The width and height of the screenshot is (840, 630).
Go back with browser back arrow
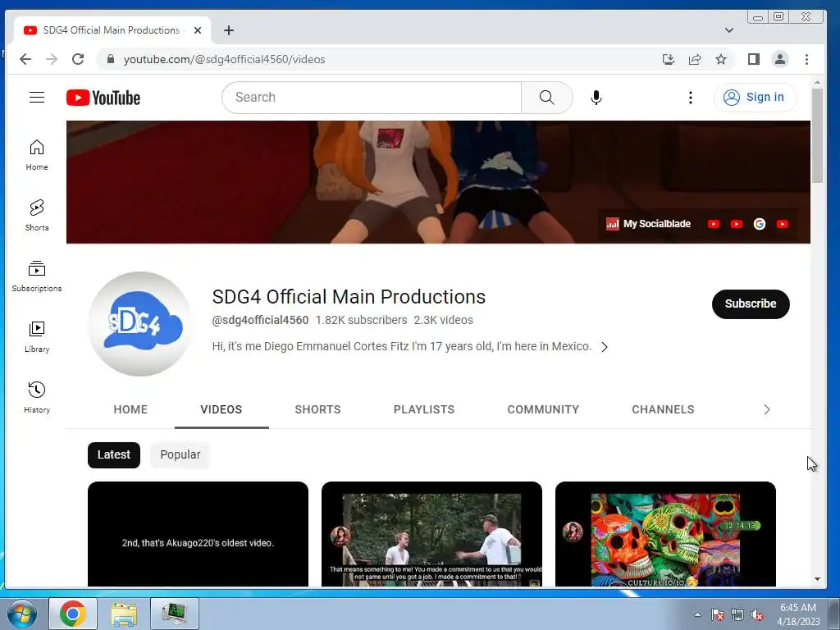coord(25,59)
